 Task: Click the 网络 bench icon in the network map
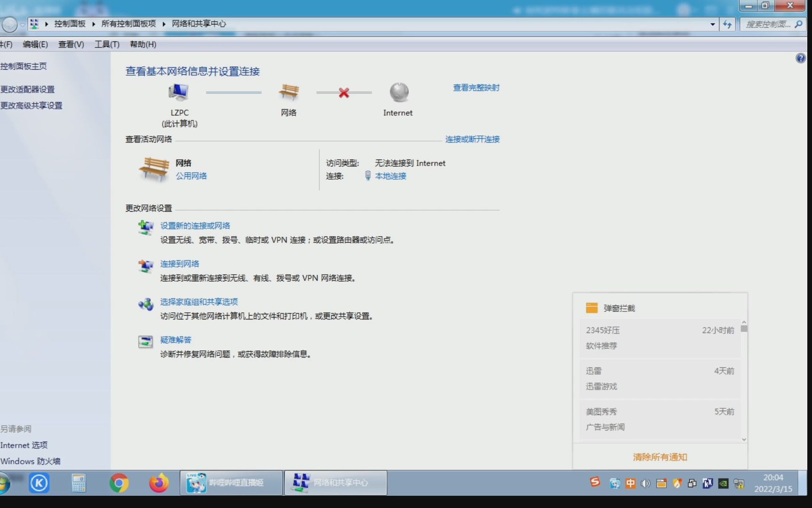[289, 92]
